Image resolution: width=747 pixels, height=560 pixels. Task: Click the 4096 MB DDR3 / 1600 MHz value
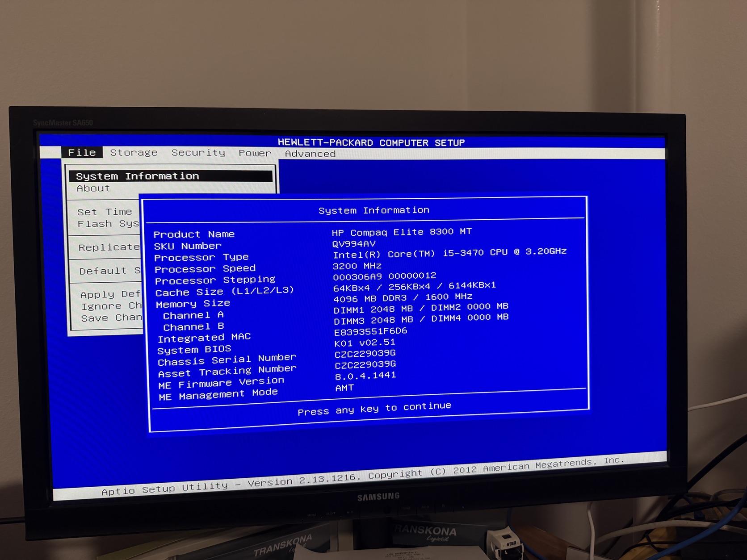(x=403, y=298)
